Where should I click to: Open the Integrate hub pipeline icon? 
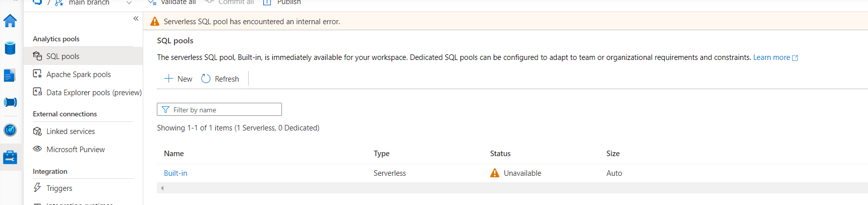(x=10, y=102)
